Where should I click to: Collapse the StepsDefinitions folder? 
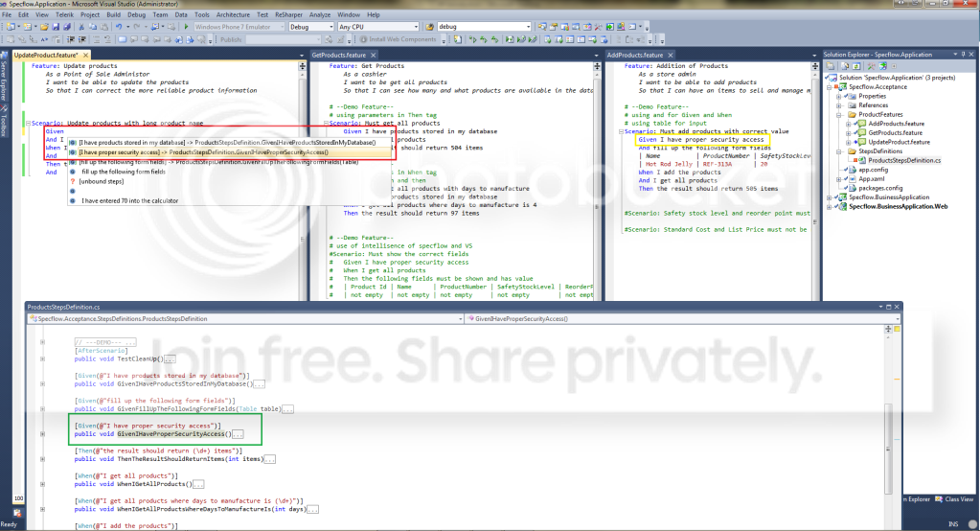(x=839, y=151)
